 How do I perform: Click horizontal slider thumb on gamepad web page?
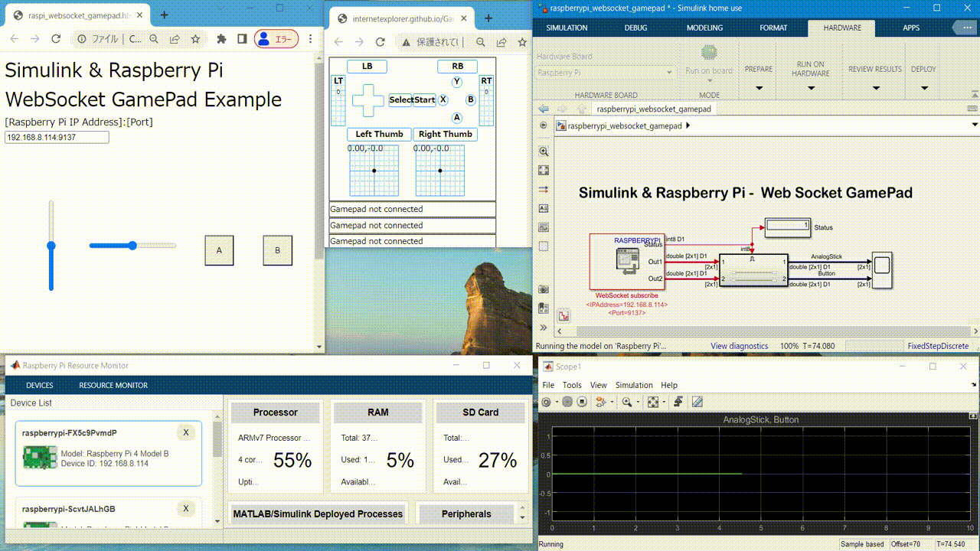132,246
